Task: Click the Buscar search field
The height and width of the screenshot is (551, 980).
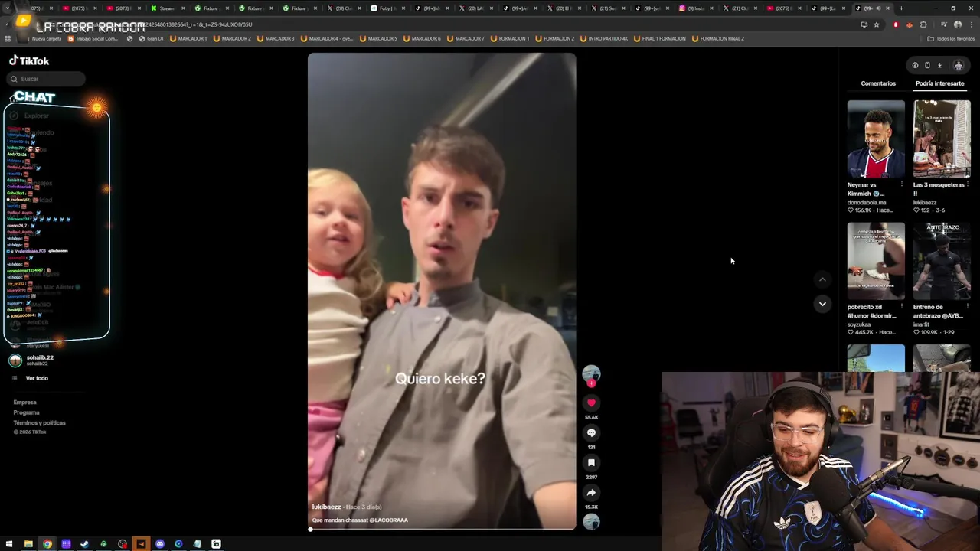Action: click(x=47, y=79)
